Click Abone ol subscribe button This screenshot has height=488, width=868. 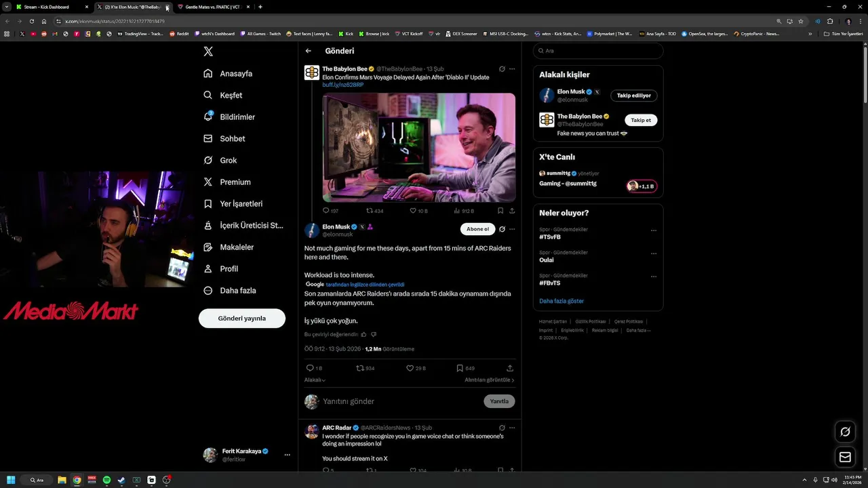click(x=477, y=229)
